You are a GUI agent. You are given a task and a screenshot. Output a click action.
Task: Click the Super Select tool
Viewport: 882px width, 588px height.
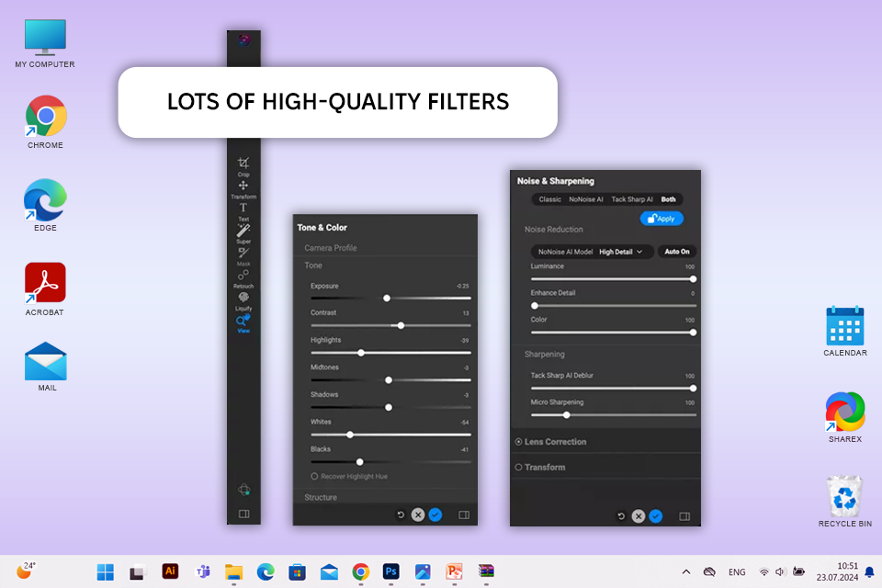(x=243, y=231)
